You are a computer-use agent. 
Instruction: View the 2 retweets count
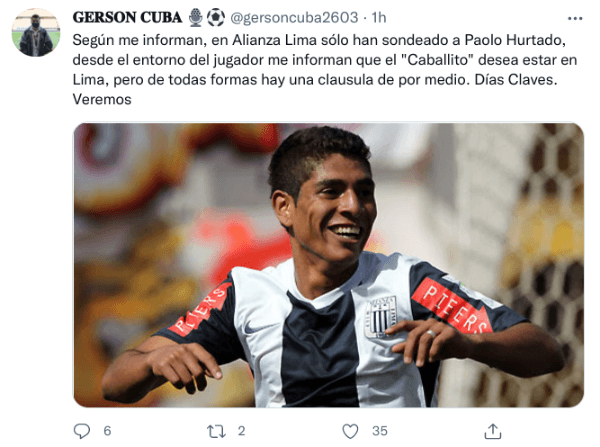tap(241, 431)
